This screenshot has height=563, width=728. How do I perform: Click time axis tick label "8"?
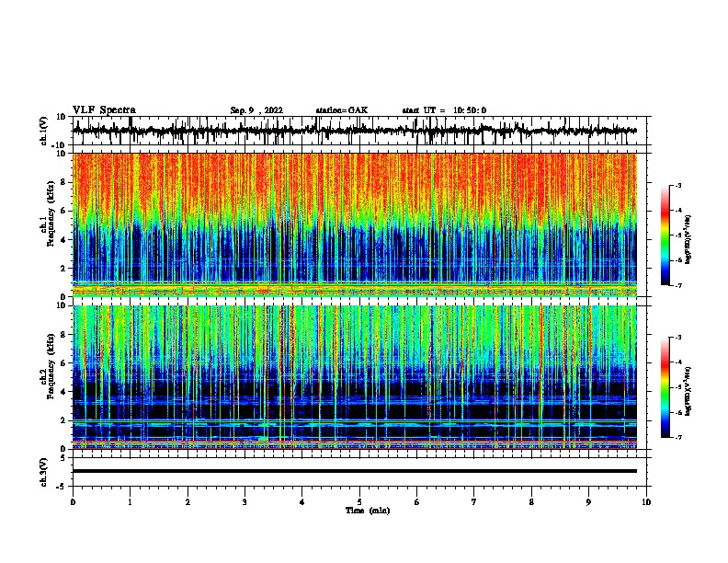531,502
